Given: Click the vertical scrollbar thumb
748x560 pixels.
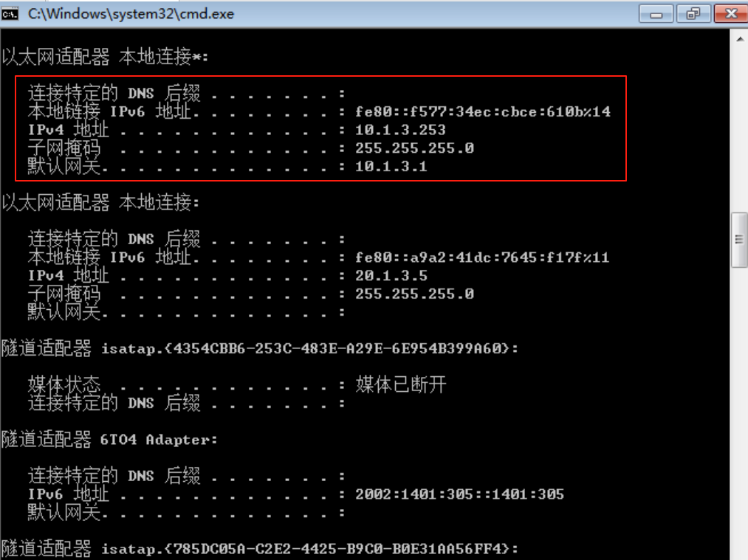Looking at the screenshot, I should [x=739, y=240].
